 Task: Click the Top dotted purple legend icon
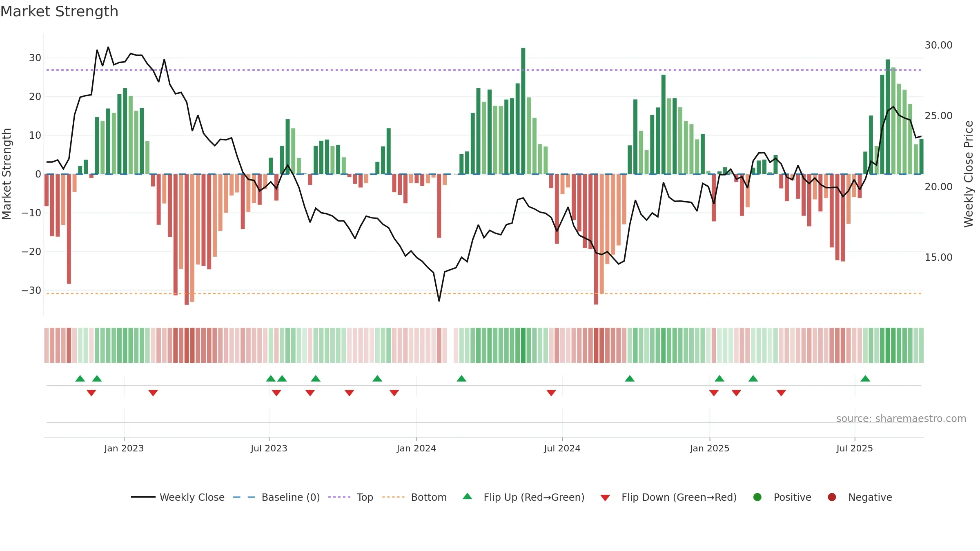[x=339, y=497]
